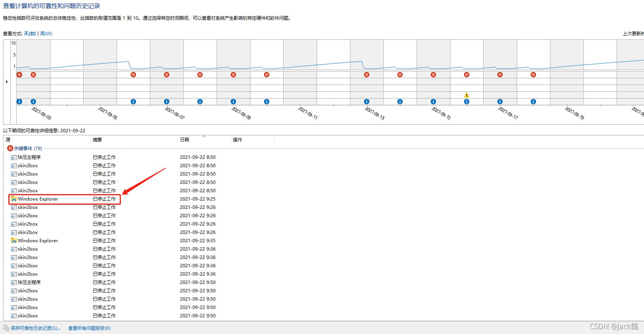644x334 pixels.
Task: Sort the list by the 日期 column header
Action: tap(204, 140)
